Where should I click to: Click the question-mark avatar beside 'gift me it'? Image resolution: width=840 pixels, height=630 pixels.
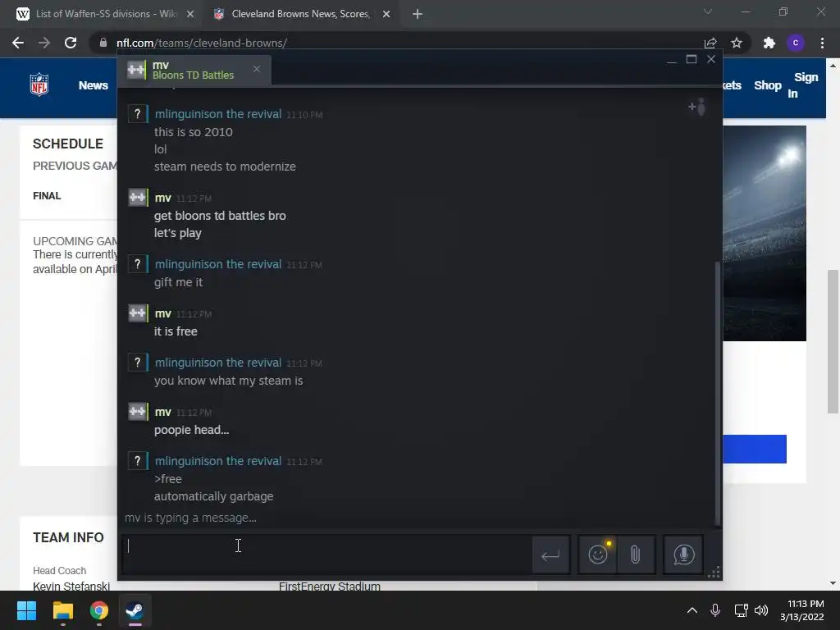pyautogui.click(x=137, y=263)
